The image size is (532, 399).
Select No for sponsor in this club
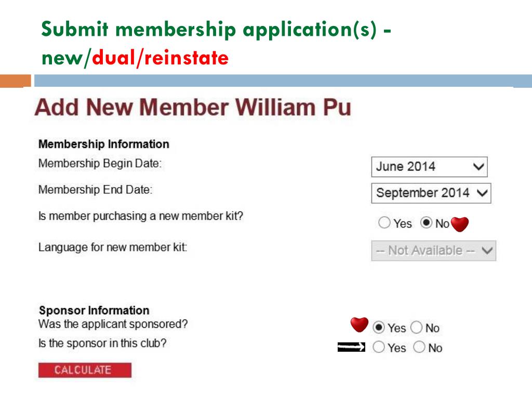coord(419,347)
